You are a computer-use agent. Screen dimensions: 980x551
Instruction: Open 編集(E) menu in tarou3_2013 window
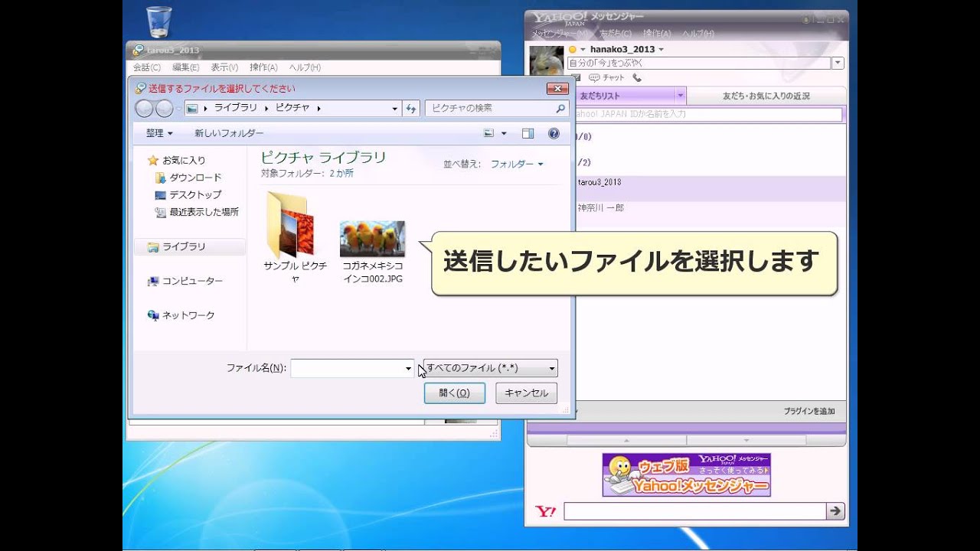point(185,67)
